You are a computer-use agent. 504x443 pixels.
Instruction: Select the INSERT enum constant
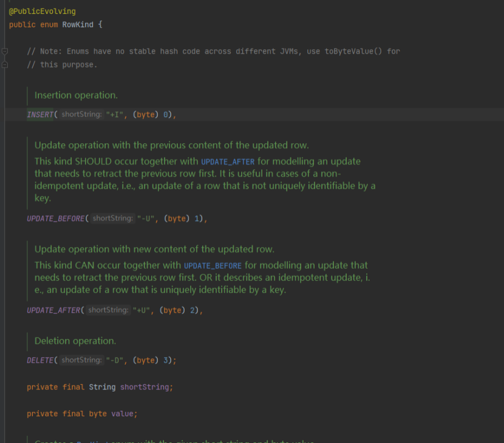[x=40, y=115]
